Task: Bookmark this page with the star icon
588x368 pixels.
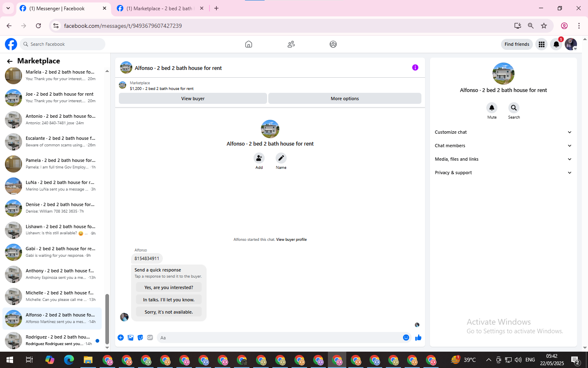Action: pyautogui.click(x=544, y=26)
